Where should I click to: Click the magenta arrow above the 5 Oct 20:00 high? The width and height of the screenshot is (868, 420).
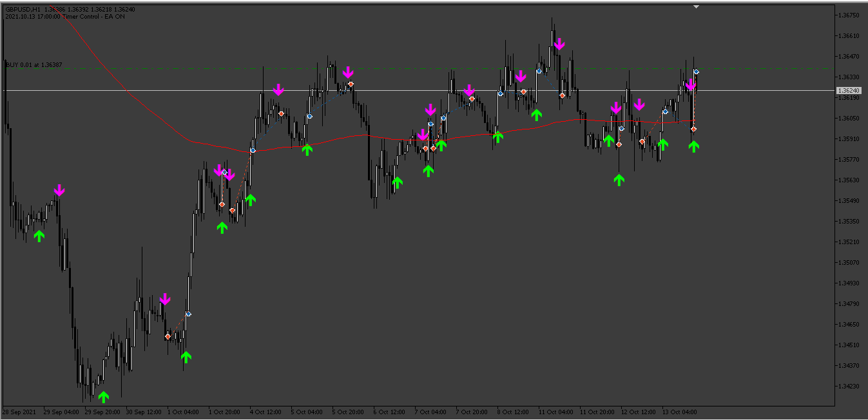(x=348, y=72)
